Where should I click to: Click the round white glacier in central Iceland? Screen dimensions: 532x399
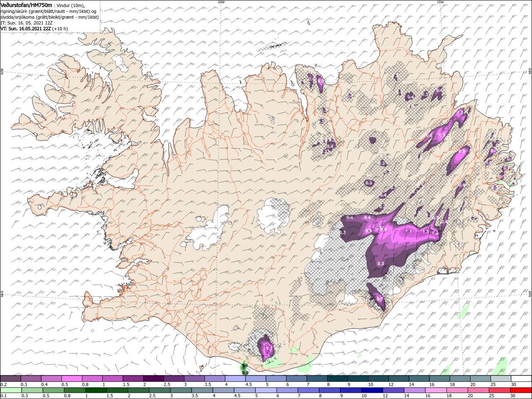click(273, 215)
